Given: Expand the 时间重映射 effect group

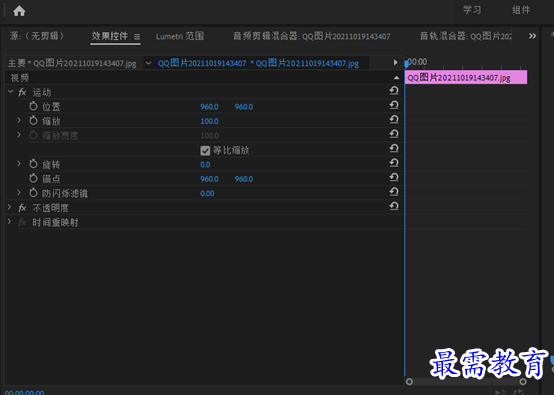Looking at the screenshot, I should [10, 222].
